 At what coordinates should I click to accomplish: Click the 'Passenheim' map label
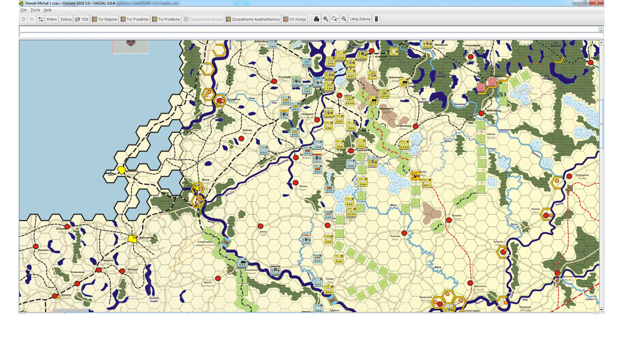(x=472, y=45)
